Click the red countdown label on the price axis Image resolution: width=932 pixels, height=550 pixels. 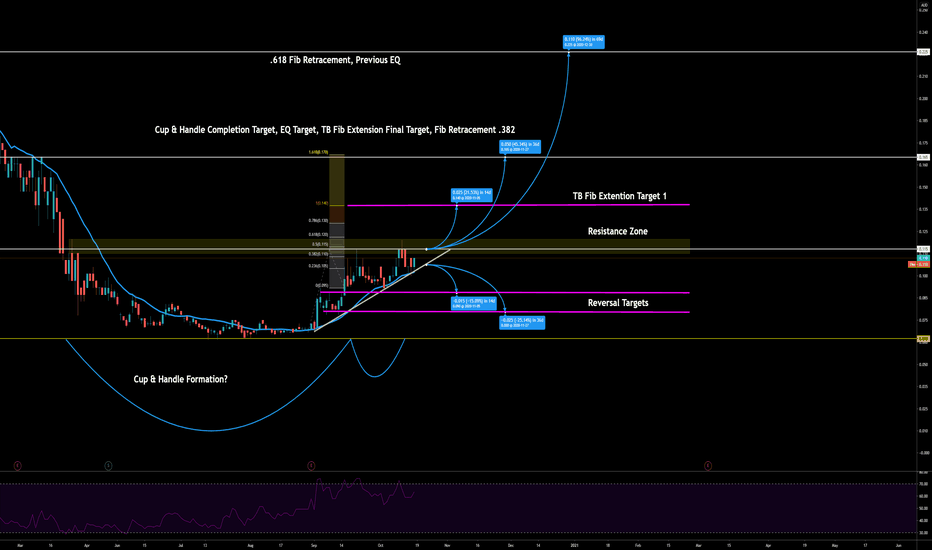click(919, 264)
